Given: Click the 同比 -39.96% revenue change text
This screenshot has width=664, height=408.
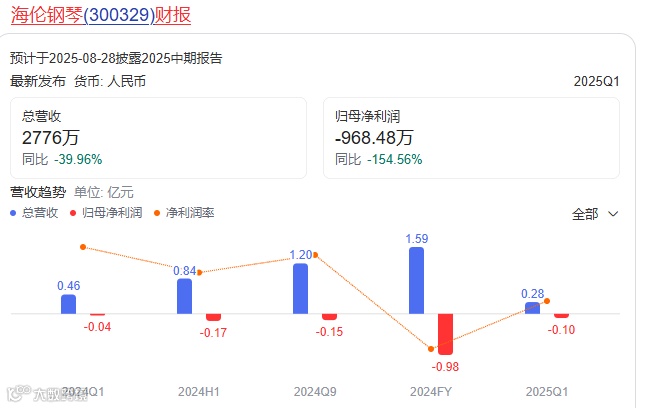Looking at the screenshot, I should 62,160.
